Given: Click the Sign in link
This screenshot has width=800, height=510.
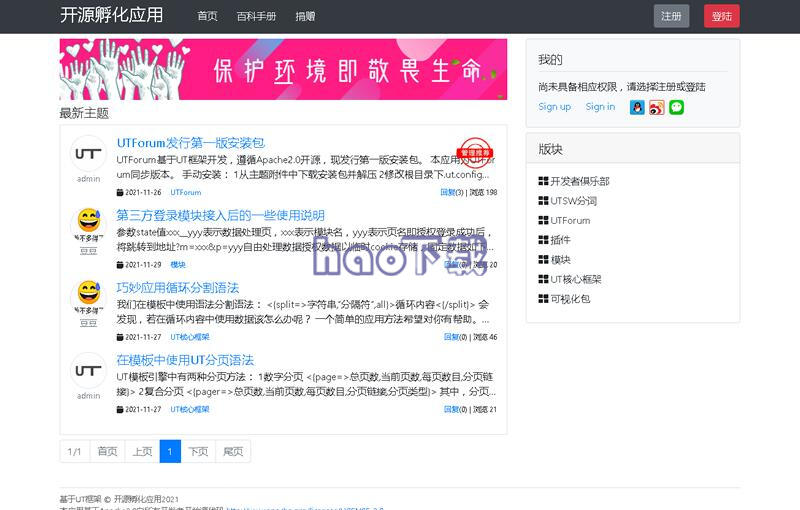Looking at the screenshot, I should click(600, 107).
